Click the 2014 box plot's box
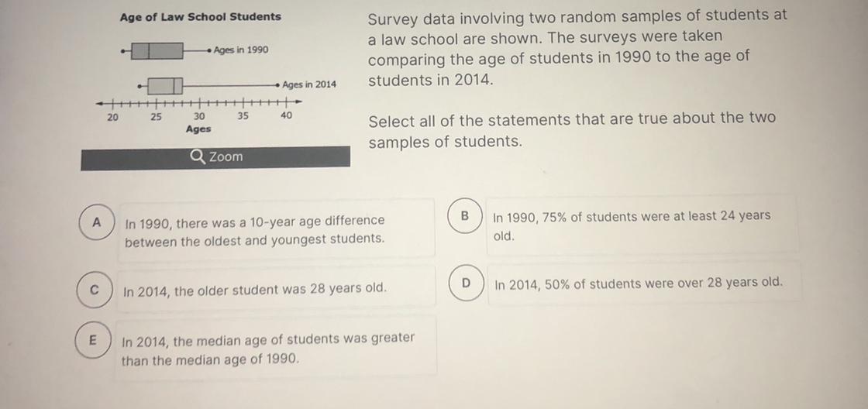Image resolution: width=868 pixels, height=409 pixels. (x=165, y=84)
